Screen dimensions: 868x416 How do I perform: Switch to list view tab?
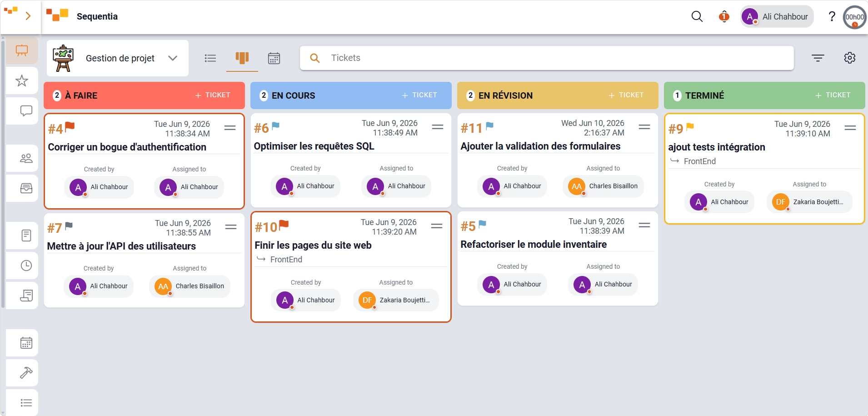[x=210, y=58]
